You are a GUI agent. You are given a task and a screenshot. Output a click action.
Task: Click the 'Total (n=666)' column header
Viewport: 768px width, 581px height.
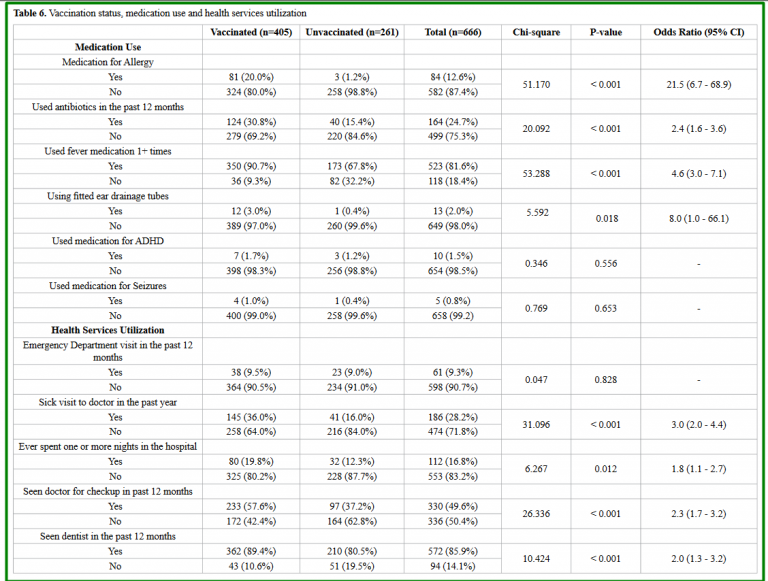(453, 32)
